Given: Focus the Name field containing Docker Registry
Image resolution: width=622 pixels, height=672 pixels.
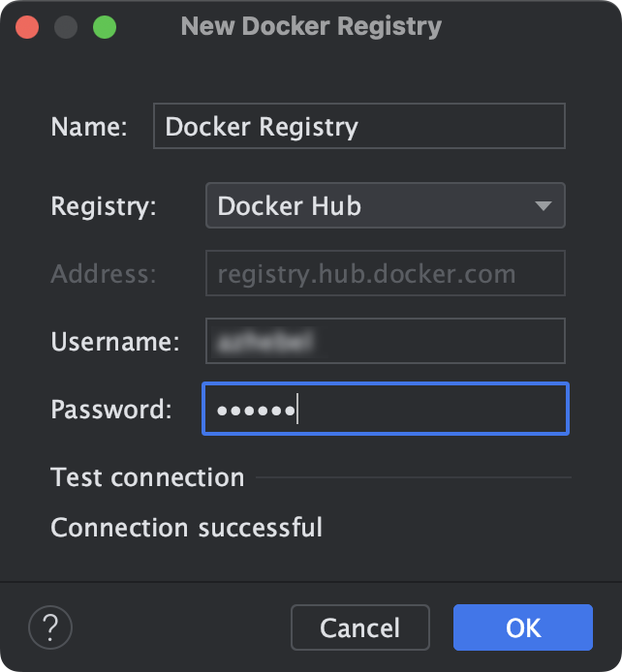Looking at the screenshot, I should point(359,126).
